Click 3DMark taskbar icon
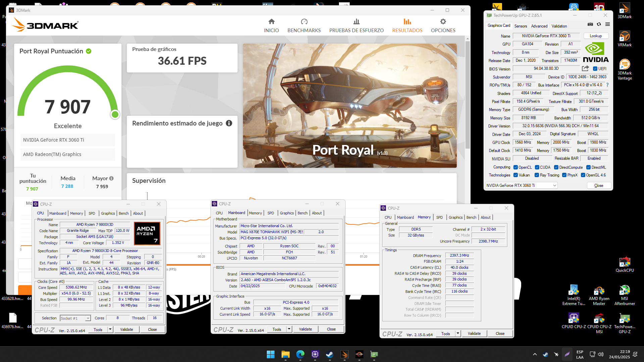 coord(344,354)
